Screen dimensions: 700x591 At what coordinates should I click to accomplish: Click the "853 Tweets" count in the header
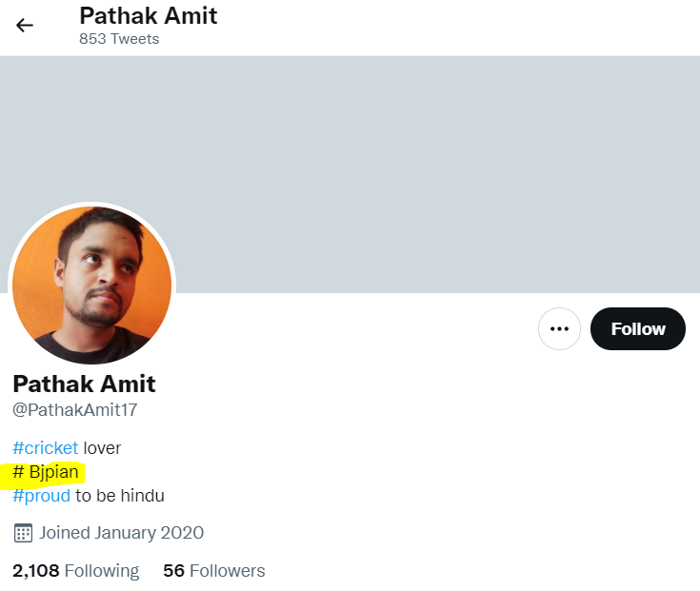pyautogui.click(x=119, y=39)
